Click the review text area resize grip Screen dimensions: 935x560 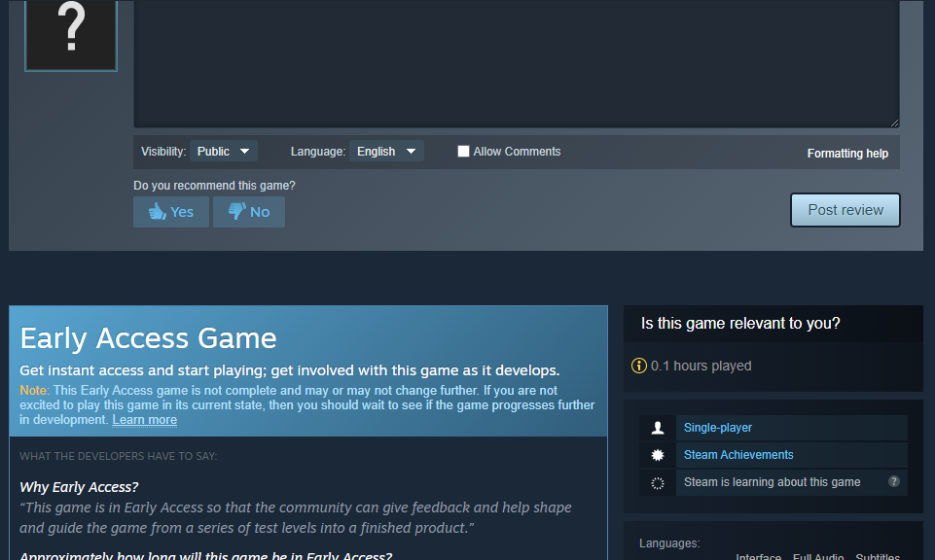point(894,122)
